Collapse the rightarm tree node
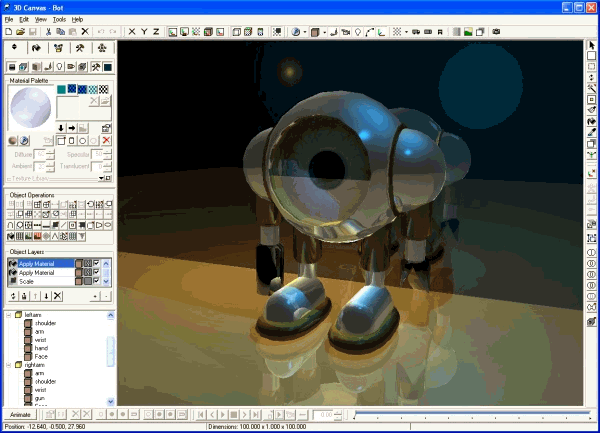Viewport: 600px width, 433px height. (9, 365)
